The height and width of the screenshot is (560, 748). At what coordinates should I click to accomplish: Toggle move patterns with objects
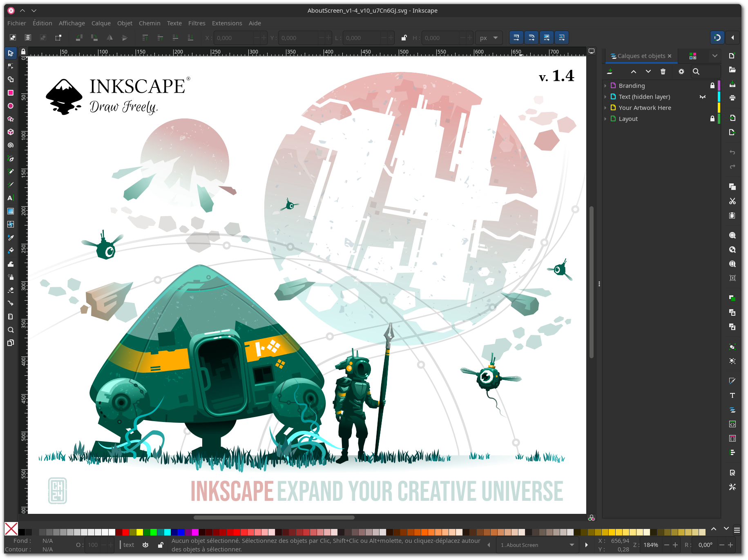pos(562,38)
